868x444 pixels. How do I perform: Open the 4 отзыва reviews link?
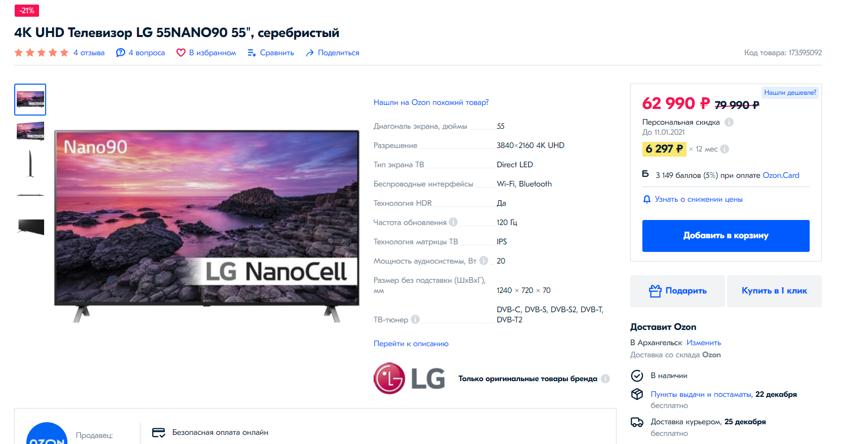tap(89, 53)
